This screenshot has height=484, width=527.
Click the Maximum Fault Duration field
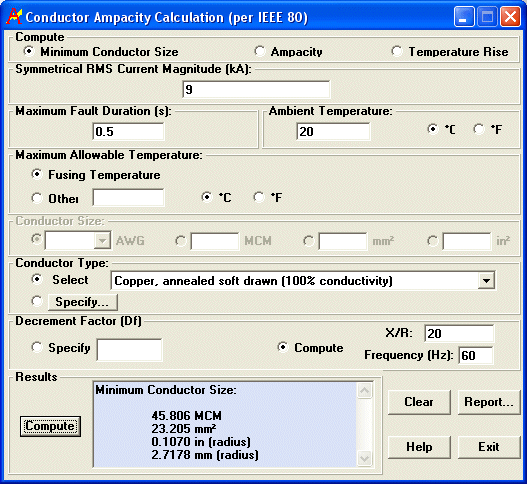tap(128, 131)
